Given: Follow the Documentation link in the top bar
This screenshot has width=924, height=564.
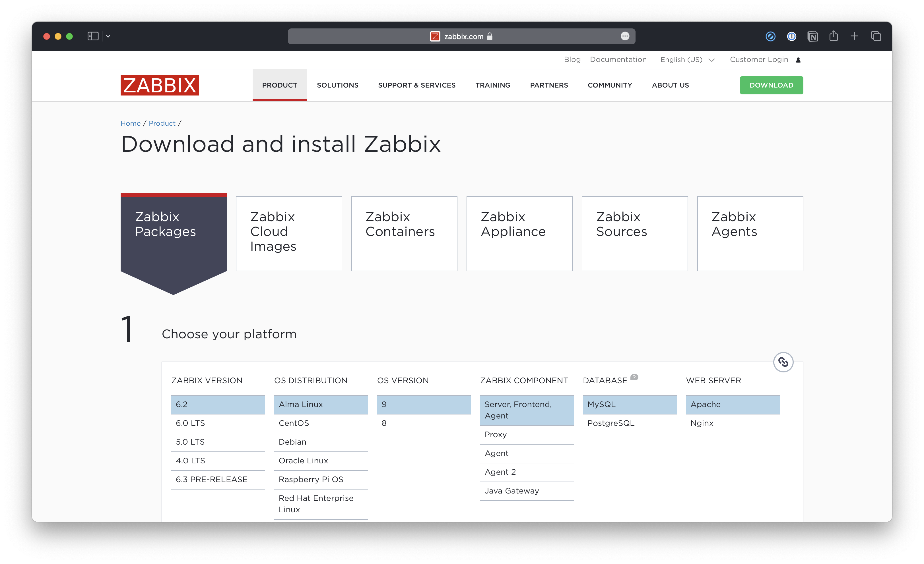Looking at the screenshot, I should 618,60.
